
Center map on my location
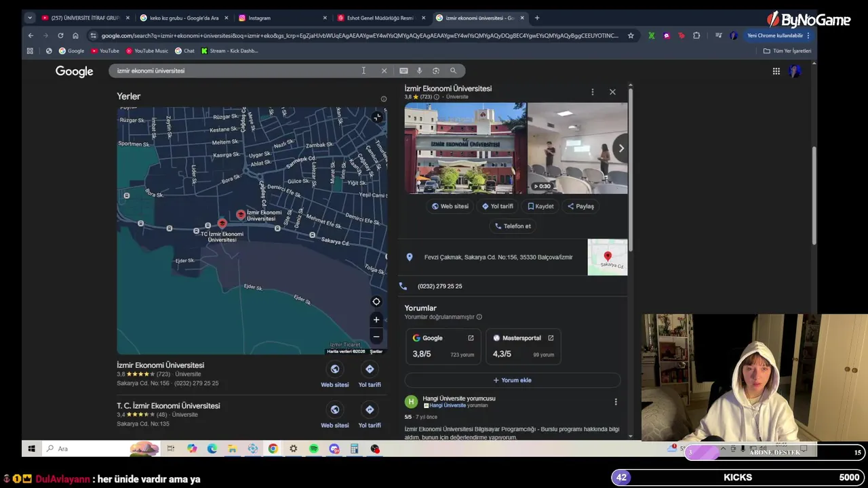[376, 302]
